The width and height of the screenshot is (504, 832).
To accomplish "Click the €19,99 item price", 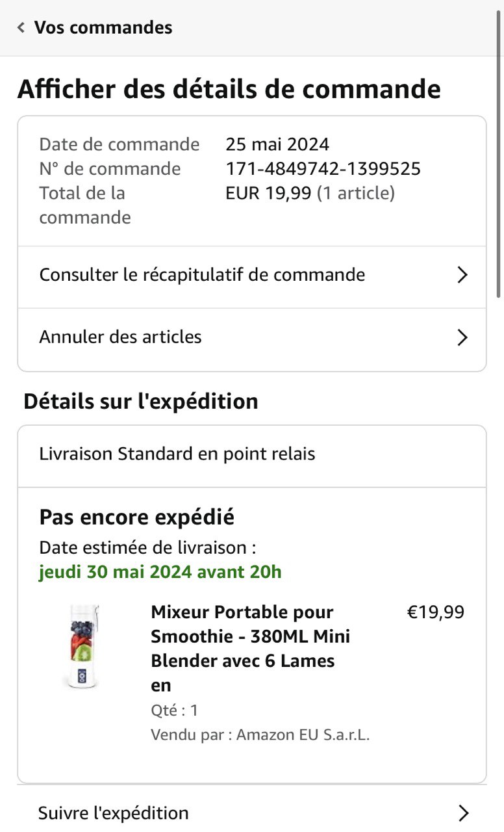I will coord(435,612).
